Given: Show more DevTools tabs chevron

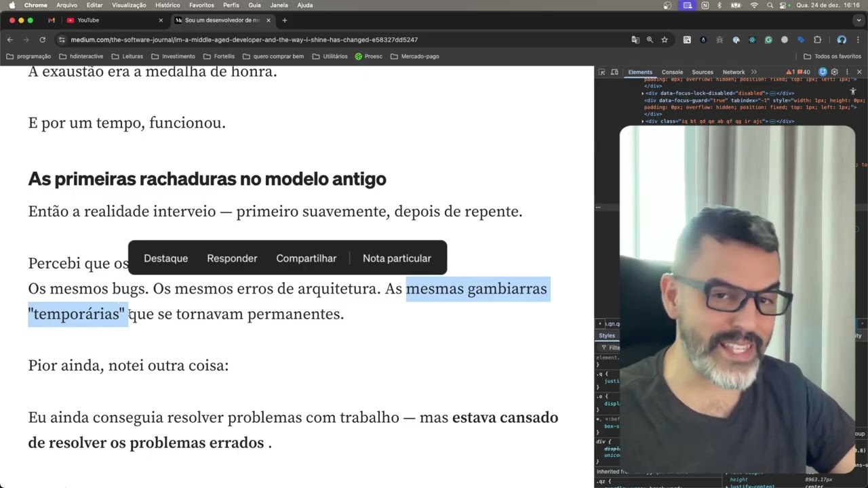Looking at the screenshot, I should pos(754,72).
